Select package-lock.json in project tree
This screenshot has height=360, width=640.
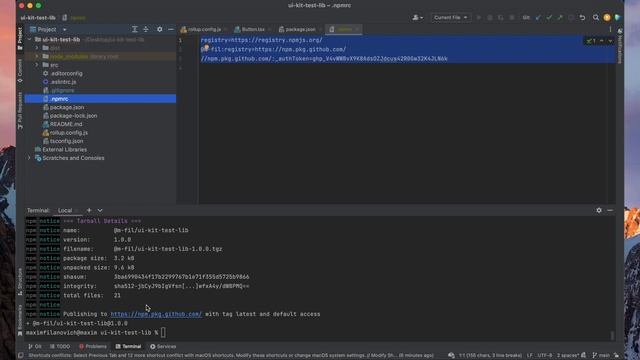(73, 116)
